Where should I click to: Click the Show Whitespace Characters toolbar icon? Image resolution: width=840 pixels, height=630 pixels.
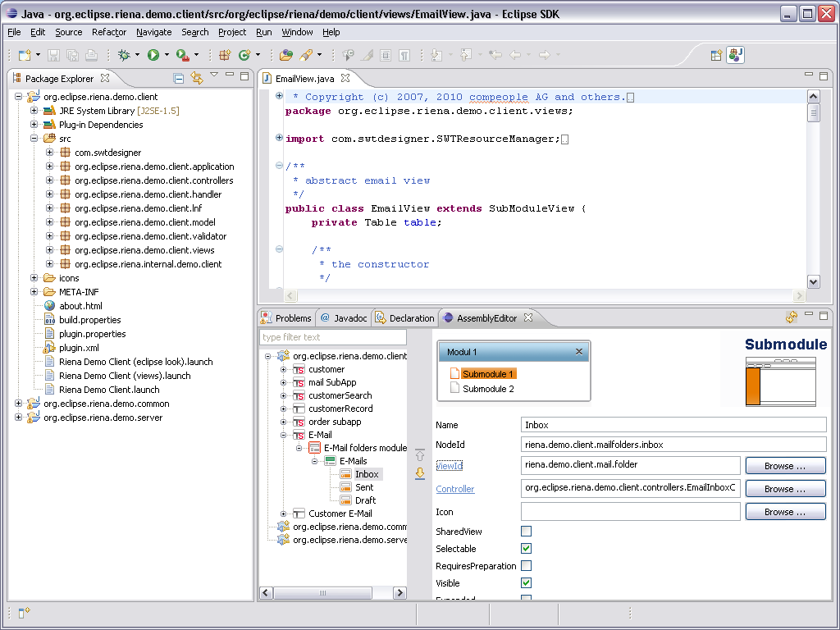click(x=404, y=55)
